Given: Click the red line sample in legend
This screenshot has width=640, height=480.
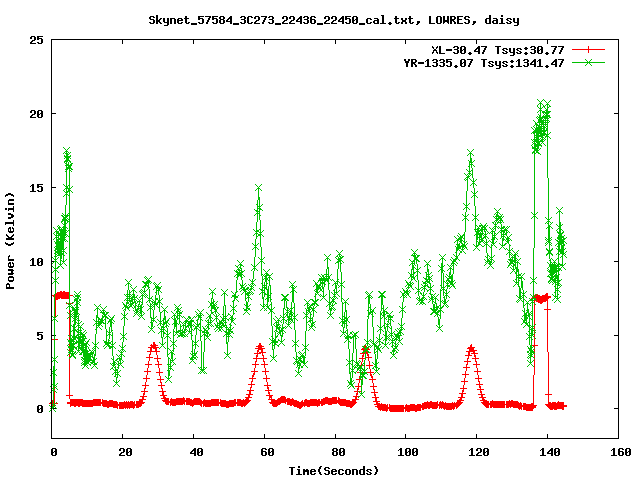Looking at the screenshot, I should pos(590,49).
